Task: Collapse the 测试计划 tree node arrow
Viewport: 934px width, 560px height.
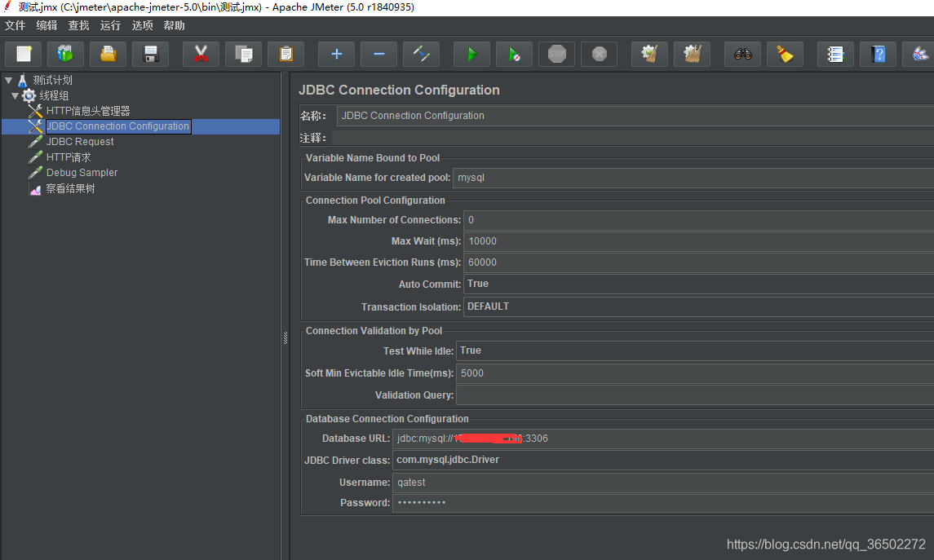Action: [8, 80]
